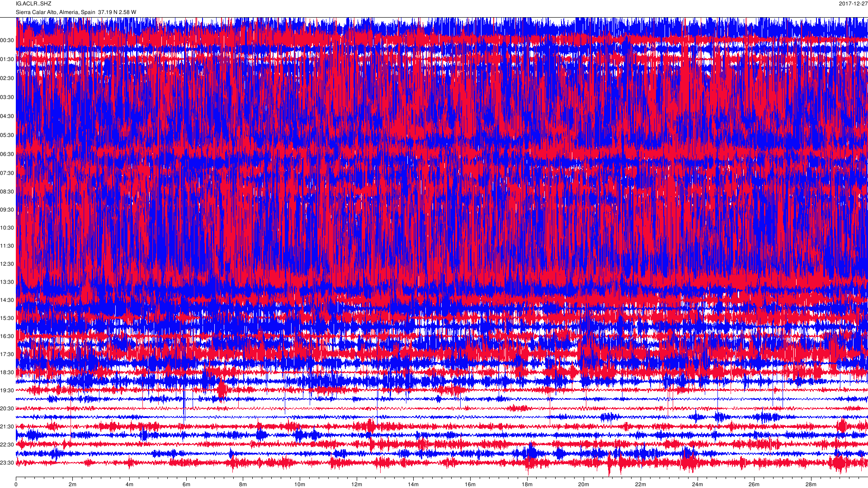Select the 20:30 time row label
868x488 pixels.
coord(7,409)
